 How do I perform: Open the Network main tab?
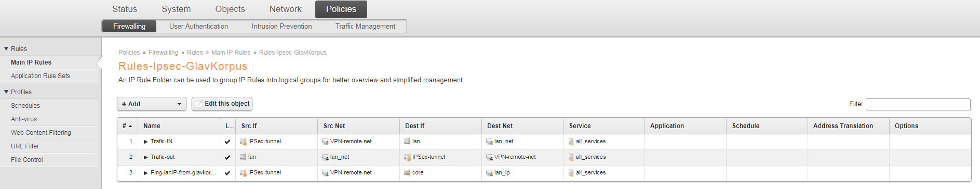(286, 9)
